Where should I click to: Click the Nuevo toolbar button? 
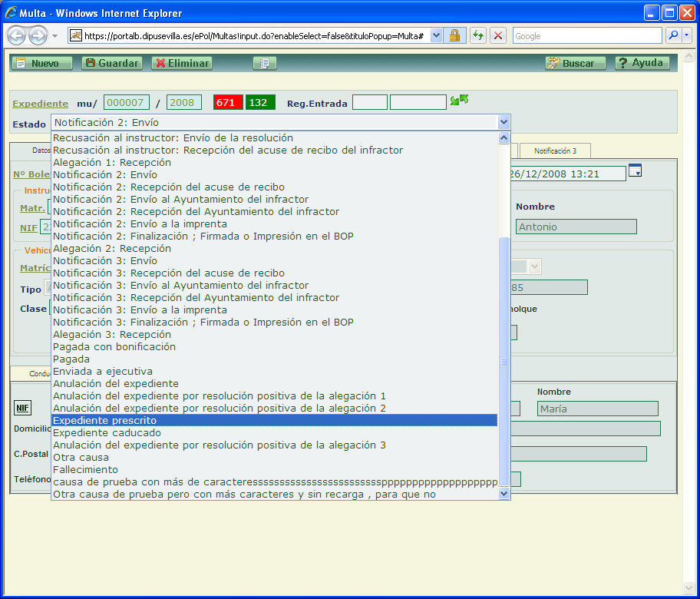click(x=41, y=64)
